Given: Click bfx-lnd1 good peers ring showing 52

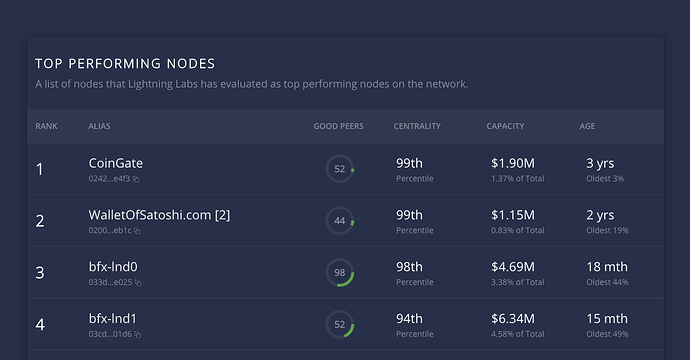Looking at the screenshot, I should click(x=340, y=325).
